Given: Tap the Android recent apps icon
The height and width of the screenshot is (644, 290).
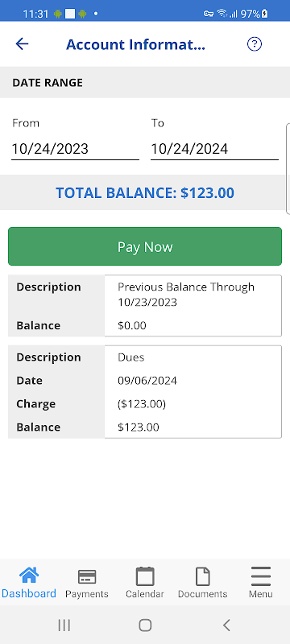Looking at the screenshot, I should (64, 625).
